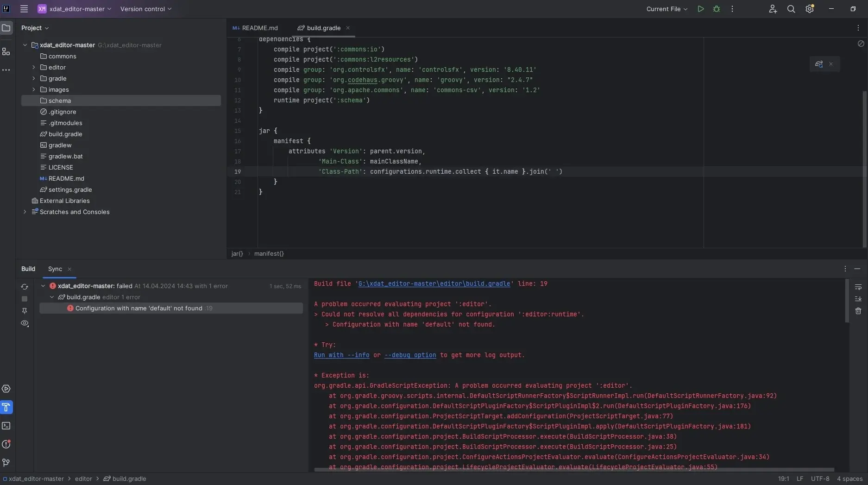The image size is (868, 485).
Task: Open editor tab options menu
Action: point(858,28)
